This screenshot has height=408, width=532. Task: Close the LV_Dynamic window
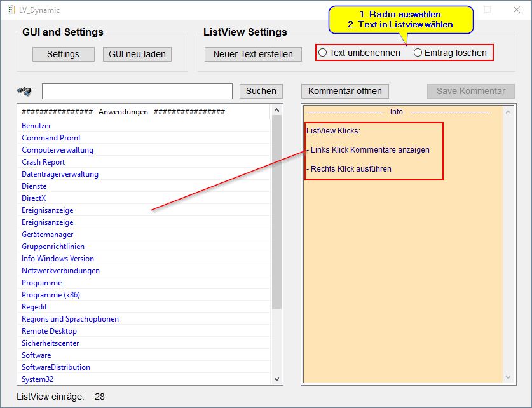(516, 10)
